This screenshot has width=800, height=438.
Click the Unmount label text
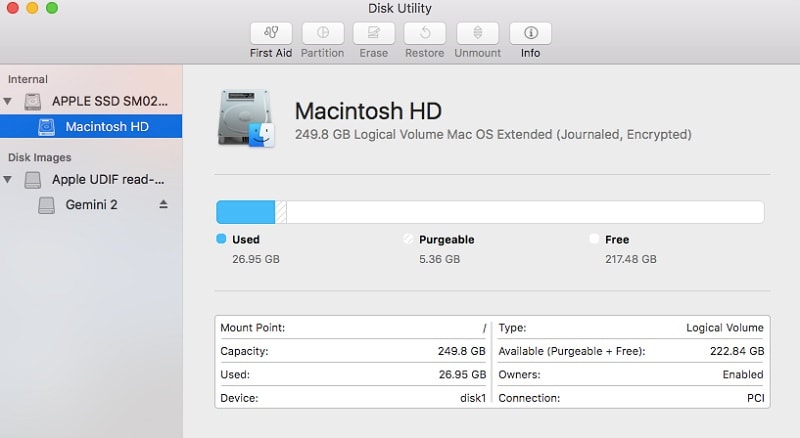pos(478,53)
